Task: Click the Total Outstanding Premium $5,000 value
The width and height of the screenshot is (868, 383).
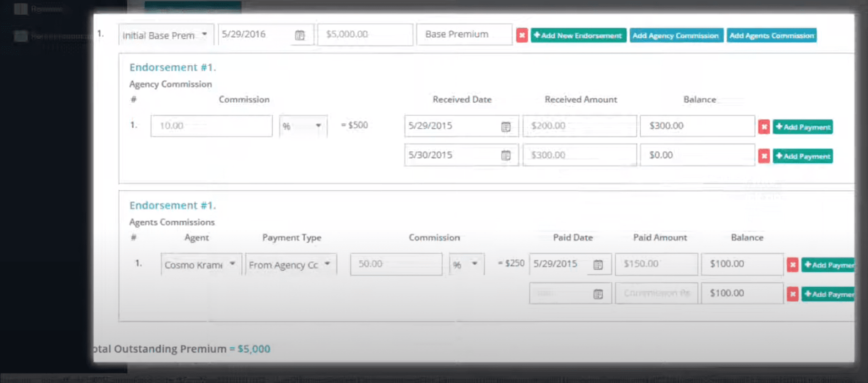Action: coord(254,349)
